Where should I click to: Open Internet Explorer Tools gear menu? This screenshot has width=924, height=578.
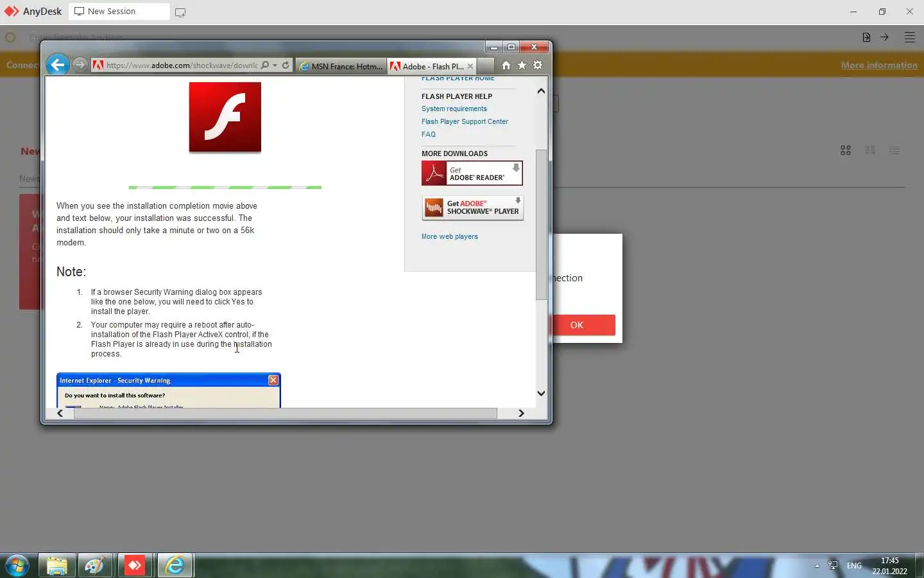pyautogui.click(x=538, y=66)
